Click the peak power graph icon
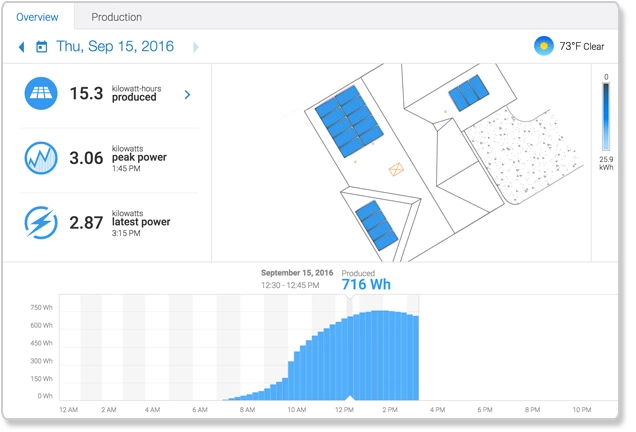Screen dimensions: 636x432 41,158
